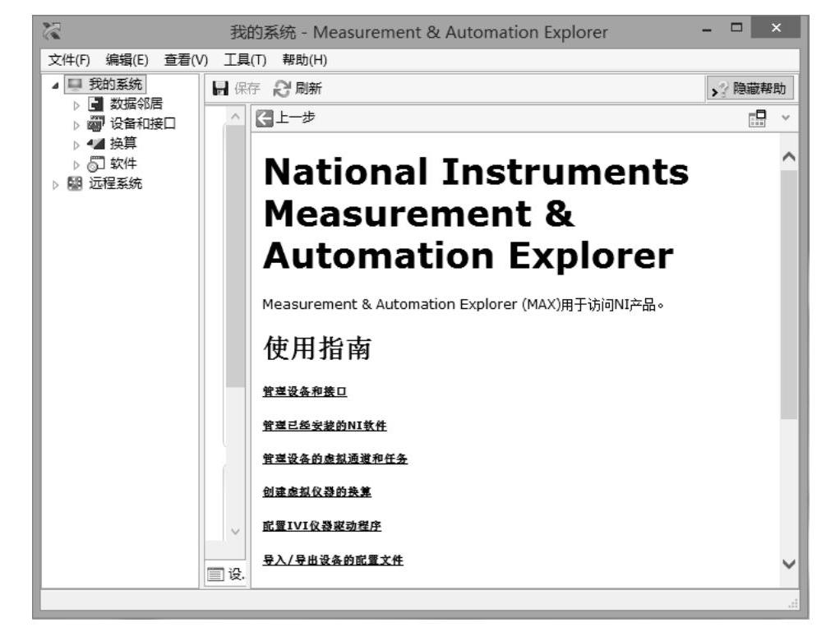Click the 设. tab icon at bottom
Viewport: 840px width, 632px height.
point(215,574)
